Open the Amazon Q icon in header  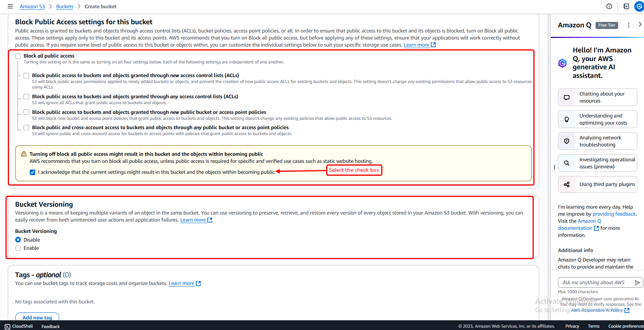pos(639,6)
